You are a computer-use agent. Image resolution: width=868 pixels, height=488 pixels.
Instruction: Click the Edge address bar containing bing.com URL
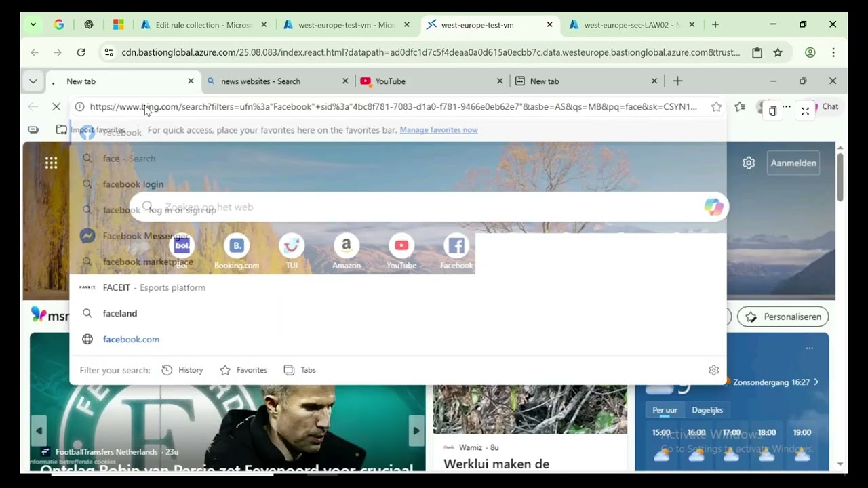tap(393, 106)
